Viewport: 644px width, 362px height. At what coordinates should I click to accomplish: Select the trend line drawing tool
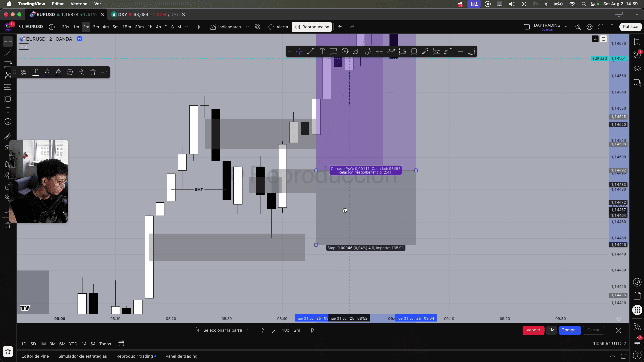(x=8, y=53)
